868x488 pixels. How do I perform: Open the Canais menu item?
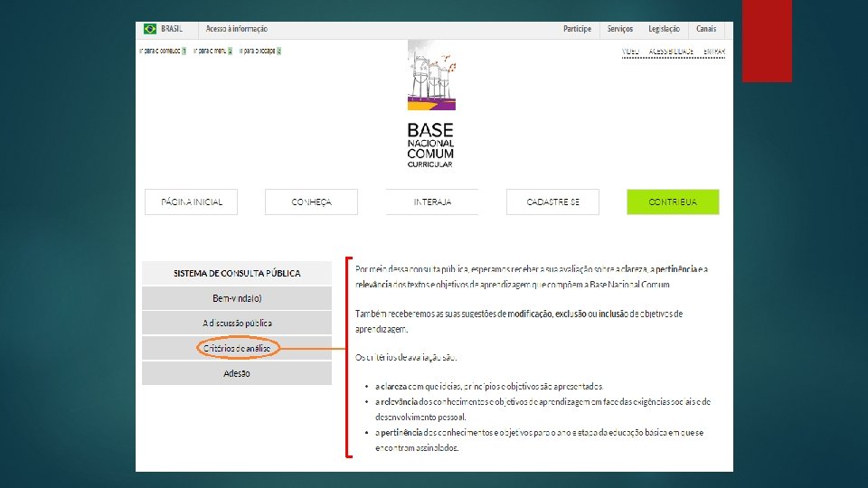[706, 29]
